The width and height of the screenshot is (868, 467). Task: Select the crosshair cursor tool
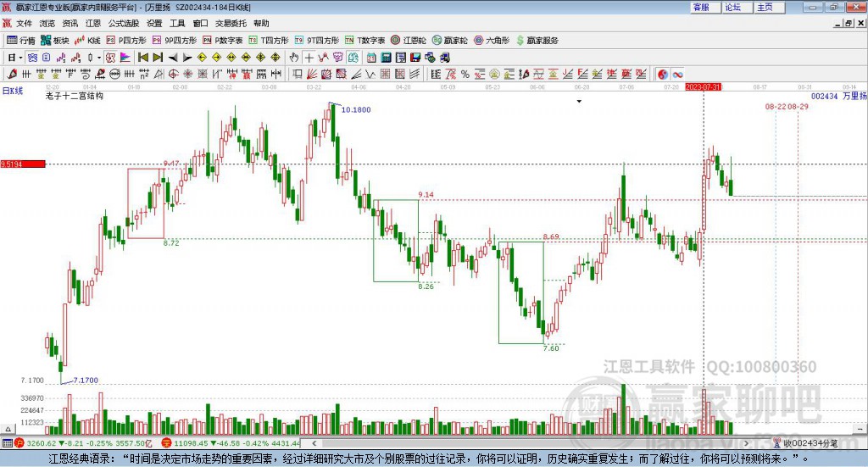coord(309,58)
